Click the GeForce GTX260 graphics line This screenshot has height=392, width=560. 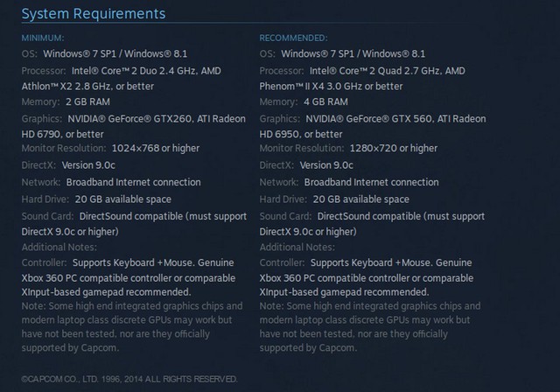tap(134, 119)
